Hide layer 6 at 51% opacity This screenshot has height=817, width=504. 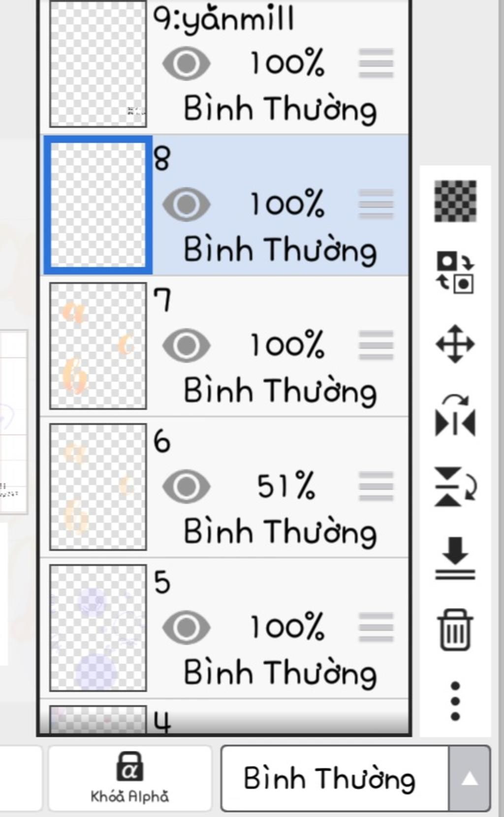pos(187,486)
